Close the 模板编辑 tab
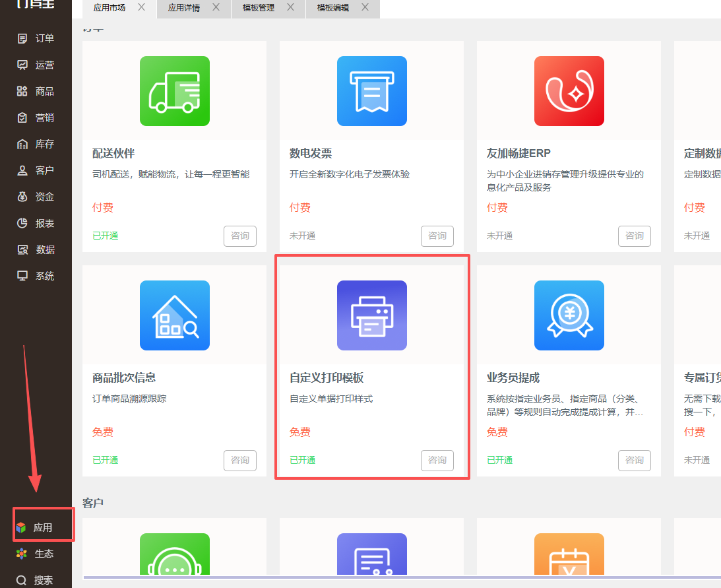 tap(365, 7)
